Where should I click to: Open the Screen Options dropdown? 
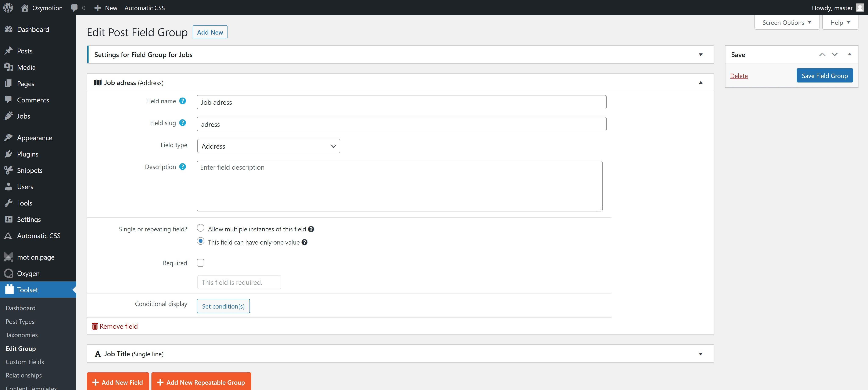pos(786,23)
